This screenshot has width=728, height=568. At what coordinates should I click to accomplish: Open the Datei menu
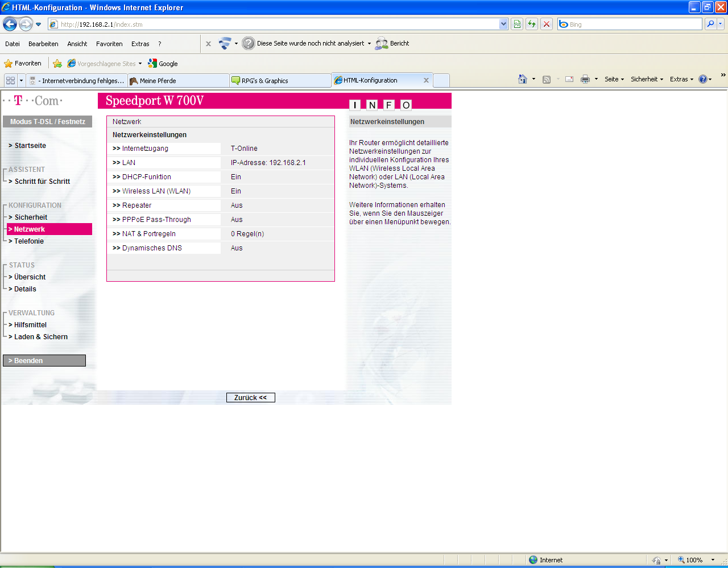(13, 44)
